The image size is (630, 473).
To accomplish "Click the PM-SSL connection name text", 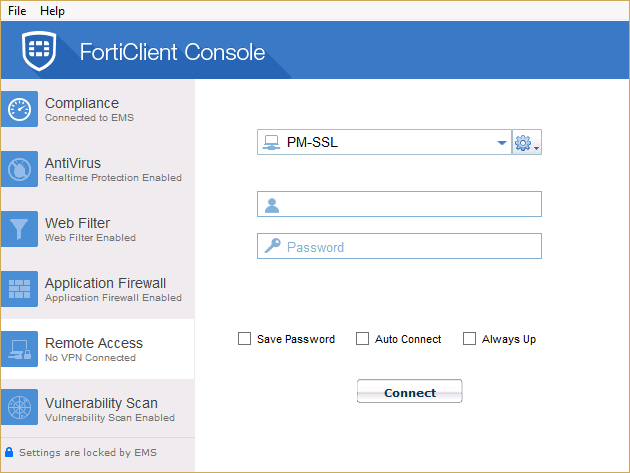I will [x=312, y=142].
